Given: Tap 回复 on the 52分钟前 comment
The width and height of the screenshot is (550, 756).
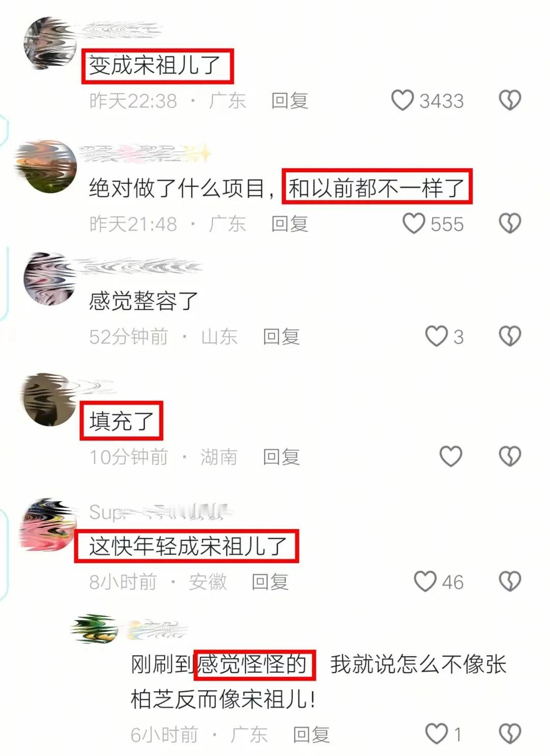Looking at the screenshot, I should [281, 337].
